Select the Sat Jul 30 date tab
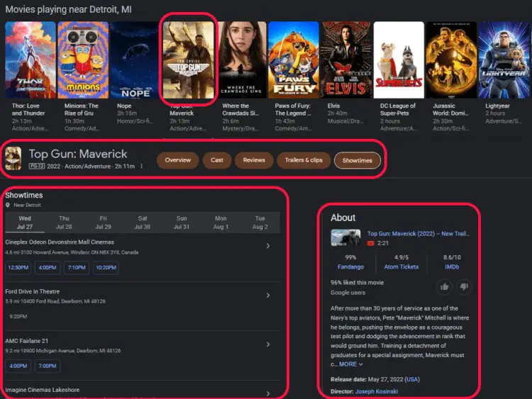The width and height of the screenshot is (532, 399). coord(143,223)
